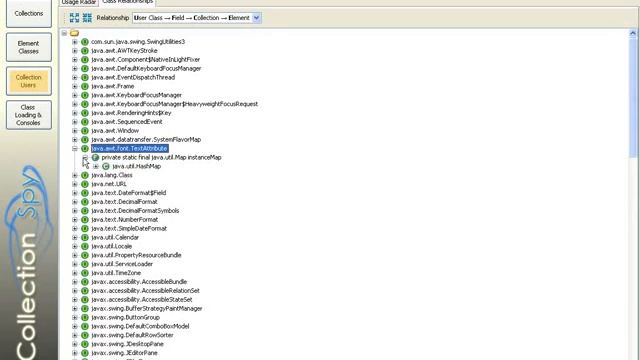Screen dimensions: 640x360
Task: Expand java.awt.AWTKeyStroke node
Action: (75, 51)
